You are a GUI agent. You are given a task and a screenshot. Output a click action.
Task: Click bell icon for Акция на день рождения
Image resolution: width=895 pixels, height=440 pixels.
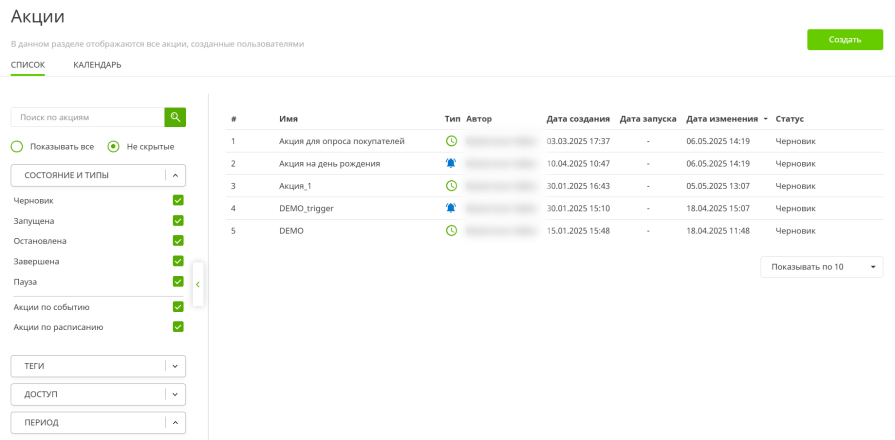[x=451, y=163]
